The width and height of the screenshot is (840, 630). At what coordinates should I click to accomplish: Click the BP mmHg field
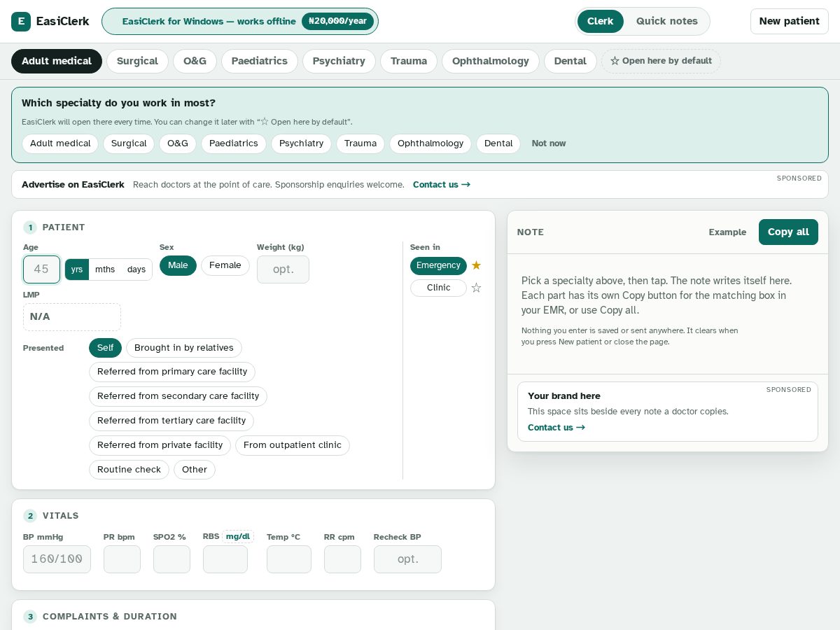pyautogui.click(x=57, y=559)
